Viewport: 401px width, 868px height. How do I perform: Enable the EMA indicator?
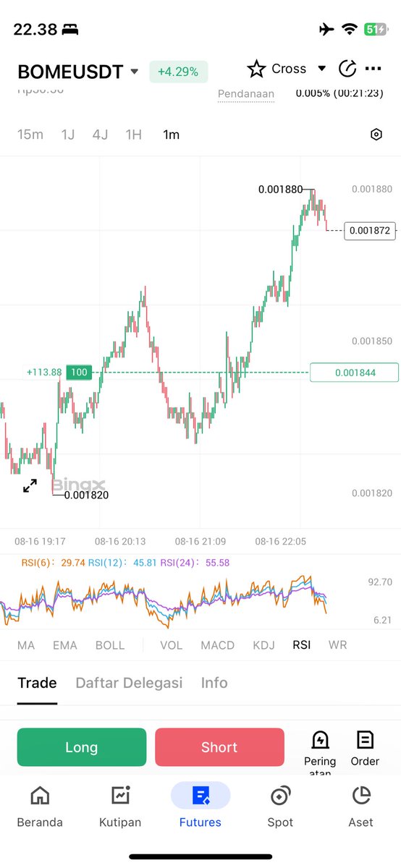coord(65,645)
